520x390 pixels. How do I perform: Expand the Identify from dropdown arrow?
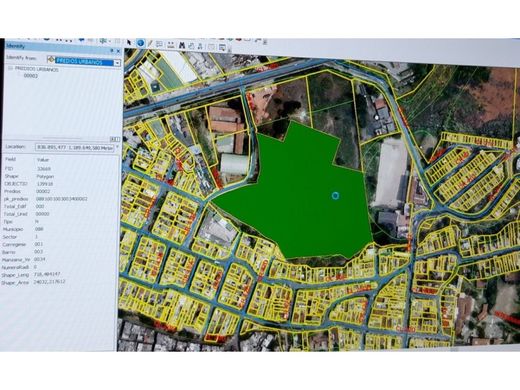(117, 63)
